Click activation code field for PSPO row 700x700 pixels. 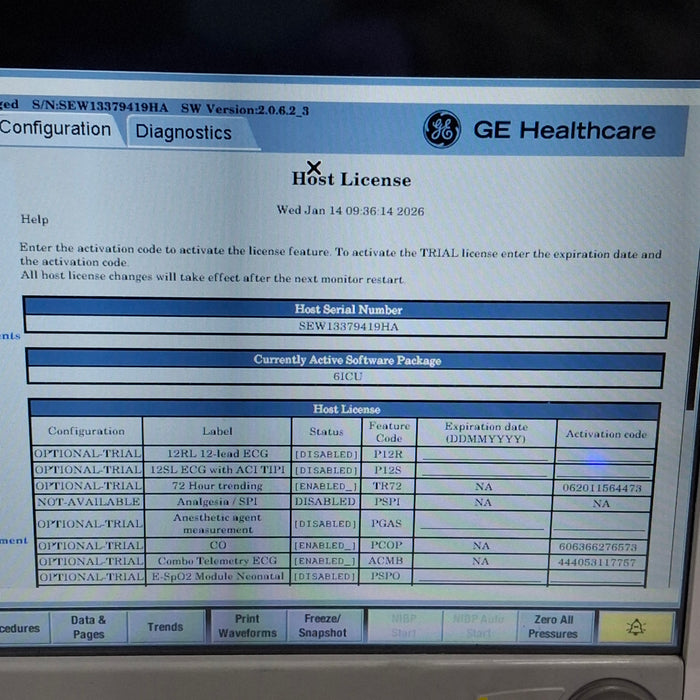pos(596,577)
